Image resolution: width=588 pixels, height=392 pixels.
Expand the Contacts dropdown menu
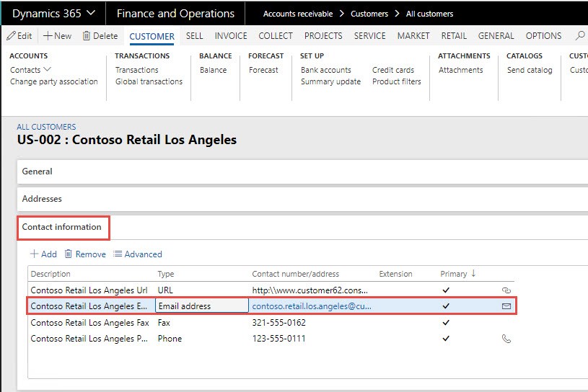(x=48, y=70)
